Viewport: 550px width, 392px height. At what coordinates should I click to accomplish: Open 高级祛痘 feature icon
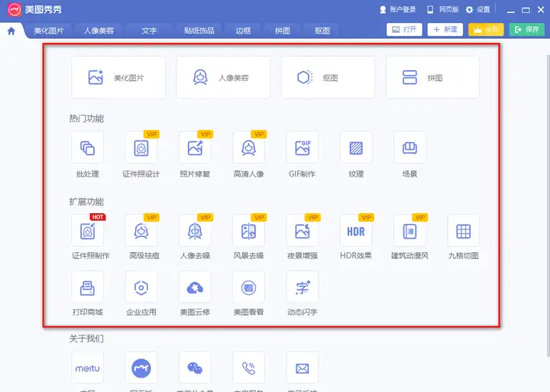141,231
